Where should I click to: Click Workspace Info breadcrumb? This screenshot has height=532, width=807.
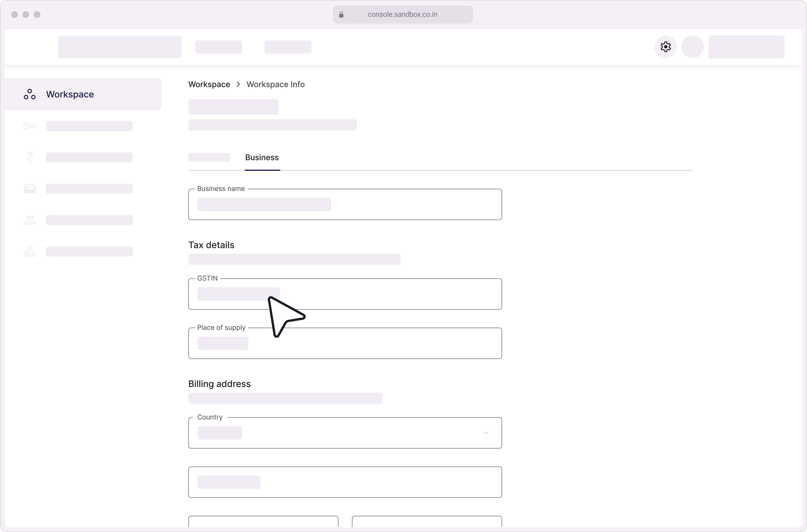tap(275, 85)
